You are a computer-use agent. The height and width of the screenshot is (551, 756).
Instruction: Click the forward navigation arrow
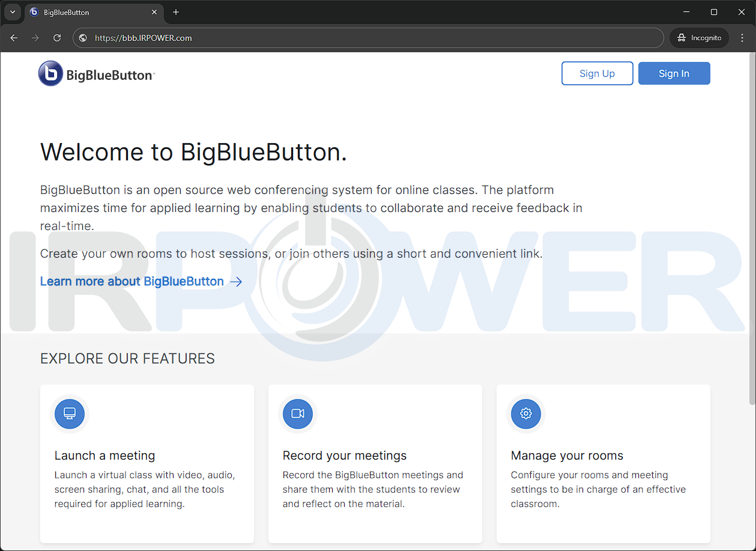pos(35,37)
